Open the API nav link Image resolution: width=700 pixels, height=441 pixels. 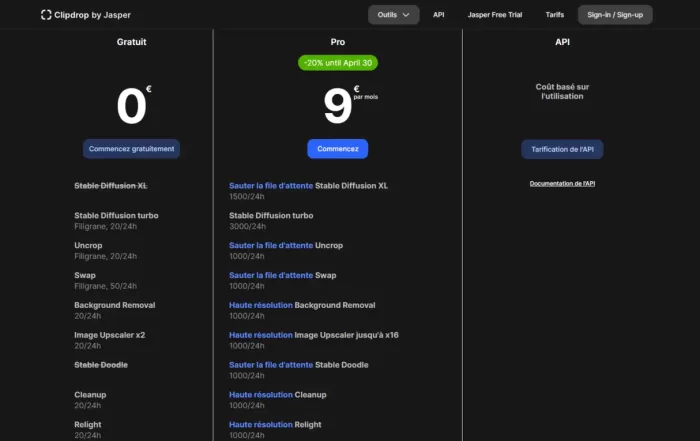click(438, 15)
